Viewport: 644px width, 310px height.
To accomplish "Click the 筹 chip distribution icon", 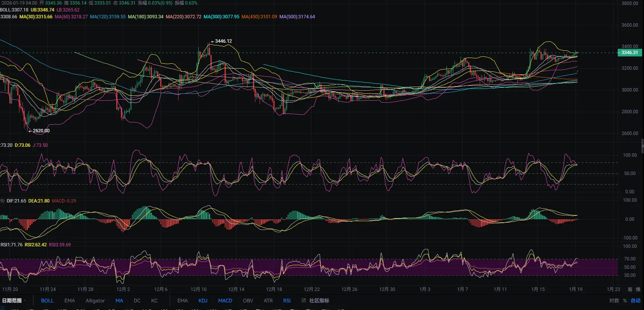I will 630,289.
